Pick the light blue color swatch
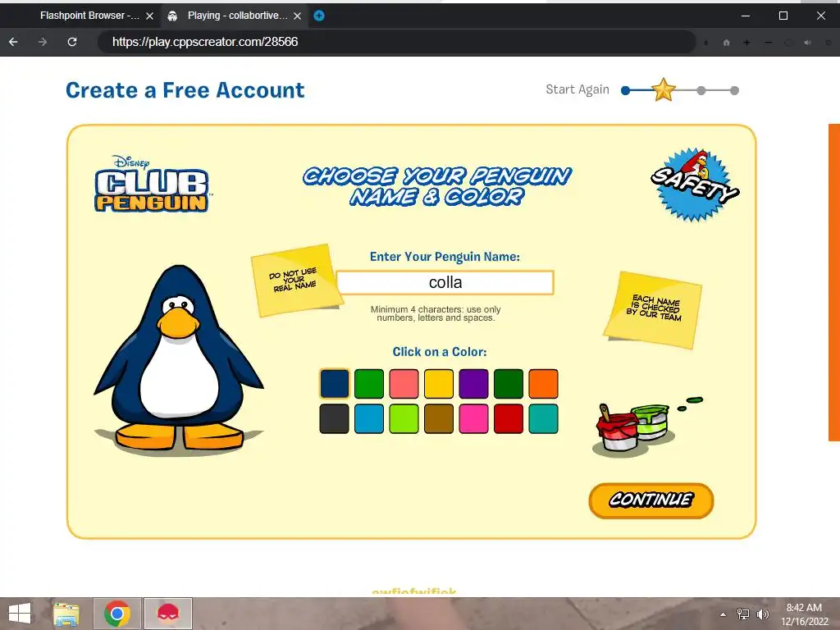 (369, 418)
